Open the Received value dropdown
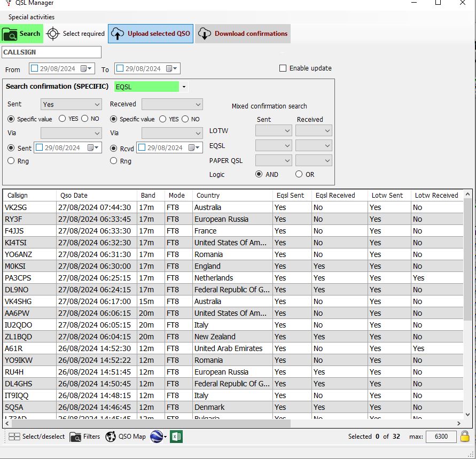Image resolution: width=476 pixels, height=459 pixels. [172, 104]
